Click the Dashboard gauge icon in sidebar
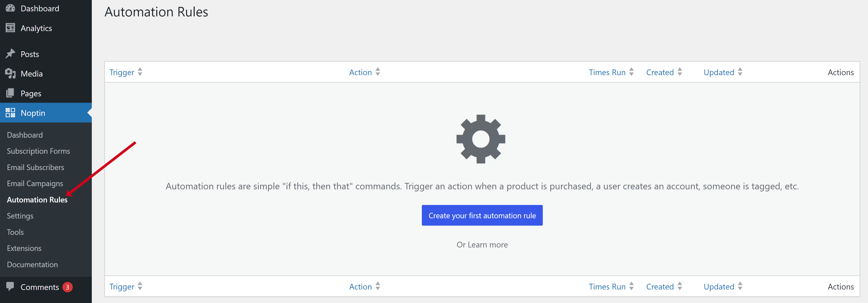 coord(10,8)
